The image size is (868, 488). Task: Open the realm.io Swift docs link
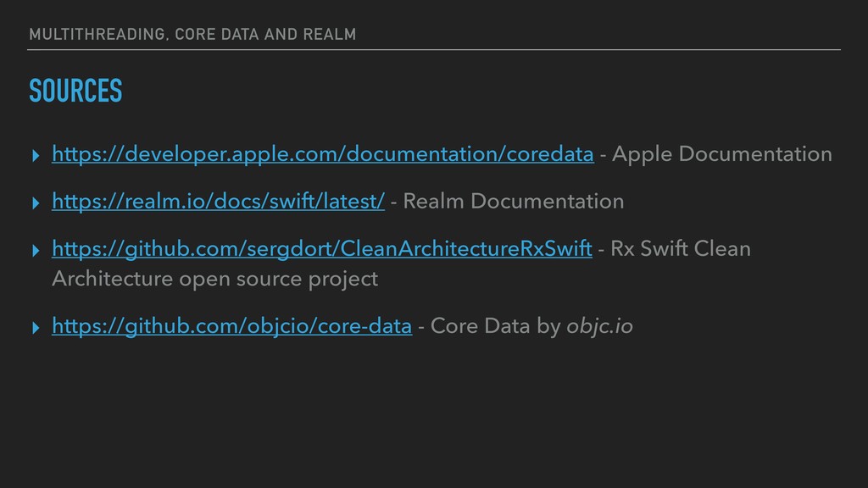pos(218,202)
